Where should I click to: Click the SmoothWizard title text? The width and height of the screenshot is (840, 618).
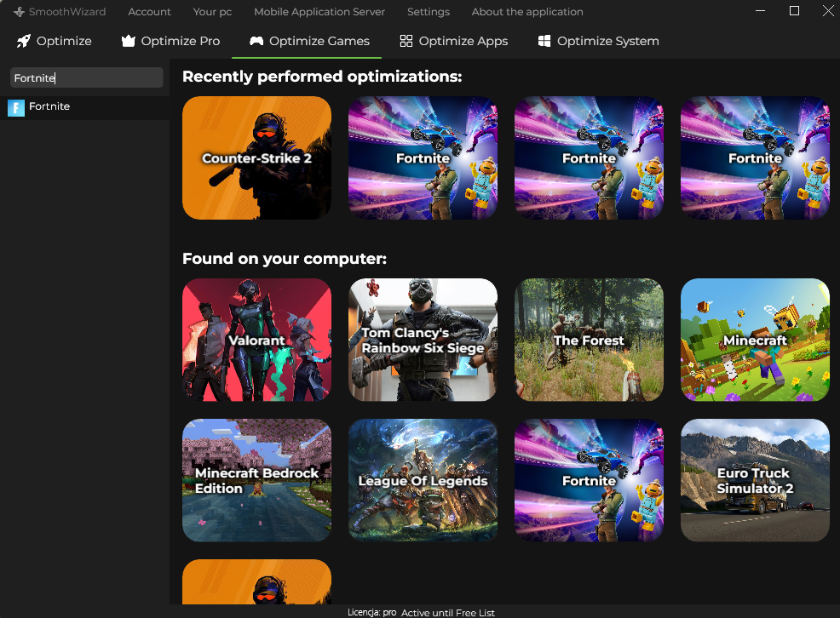(x=67, y=12)
